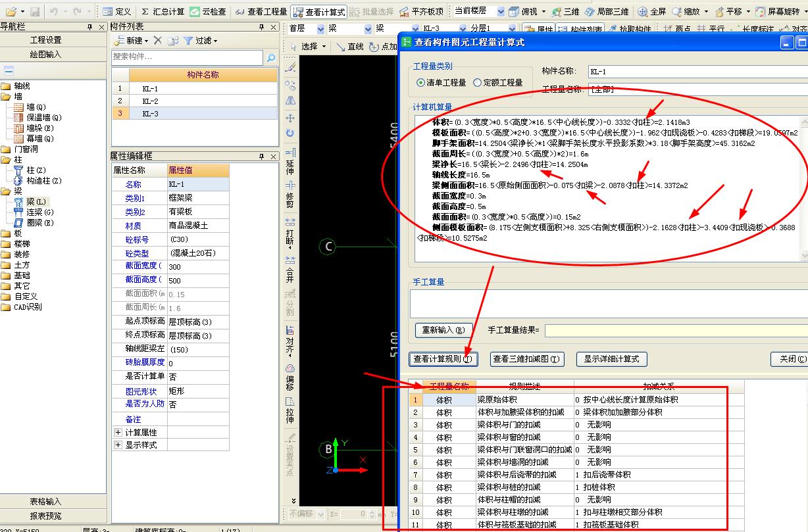
Task: Click 偏移 offset tool in side toolbar
Action: coord(290,376)
